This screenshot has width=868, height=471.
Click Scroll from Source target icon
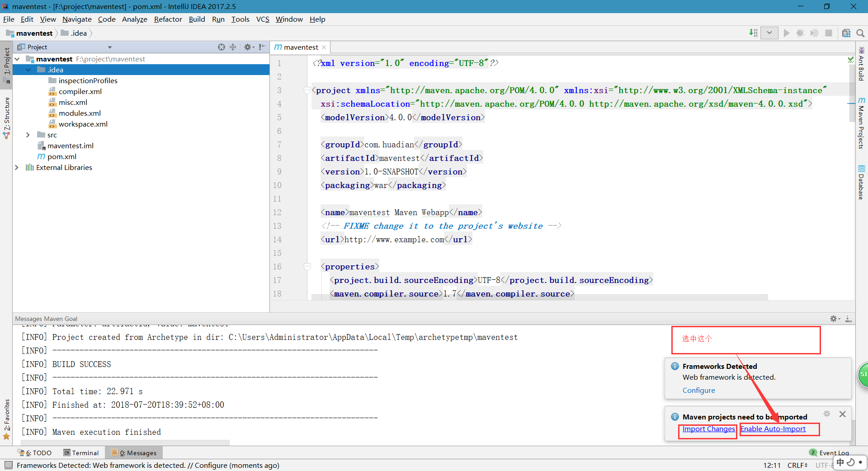[221, 47]
